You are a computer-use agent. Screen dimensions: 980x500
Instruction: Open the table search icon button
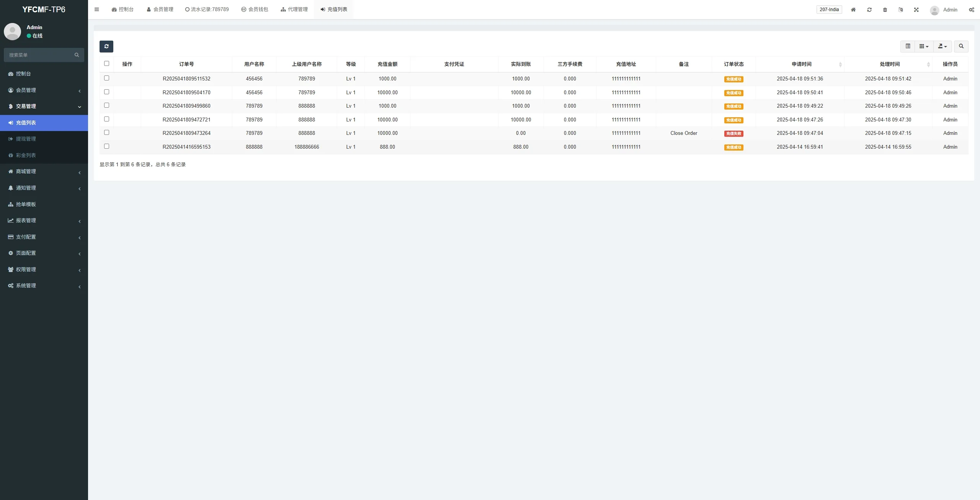pyautogui.click(x=961, y=46)
